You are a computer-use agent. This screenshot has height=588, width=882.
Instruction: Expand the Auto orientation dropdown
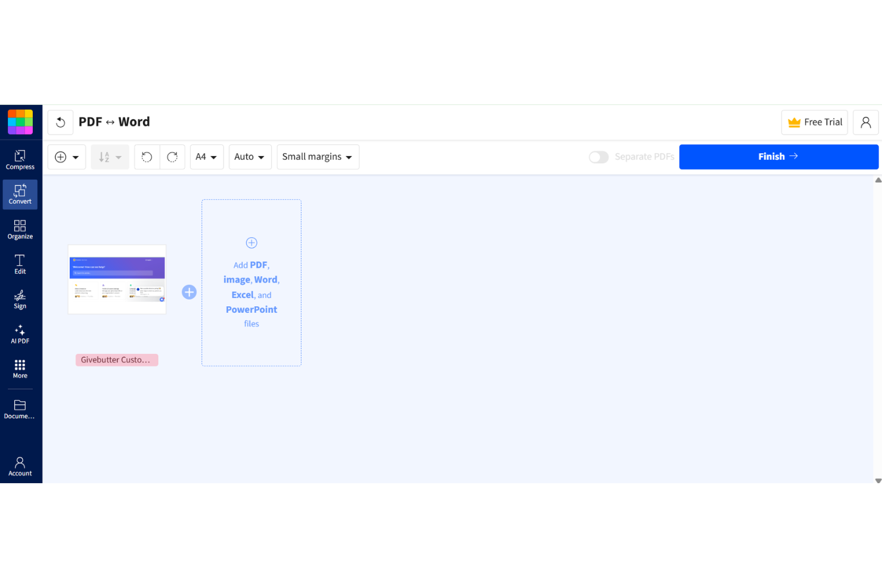coord(250,157)
